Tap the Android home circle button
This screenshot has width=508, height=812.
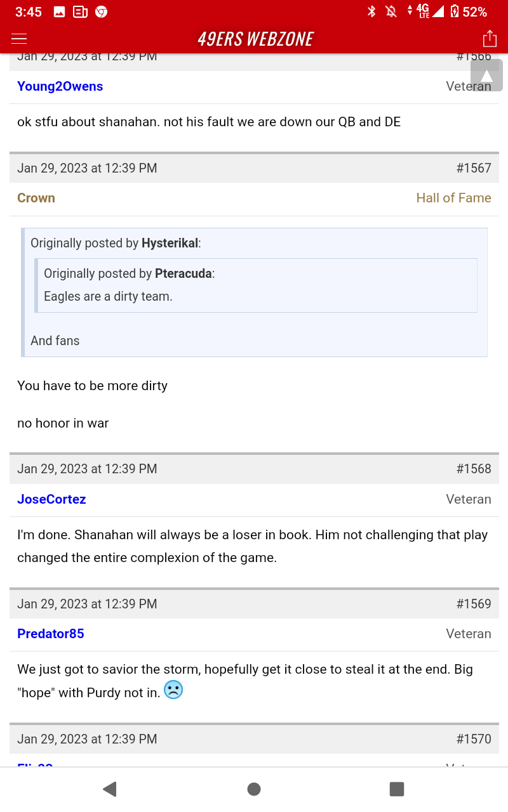[254, 789]
